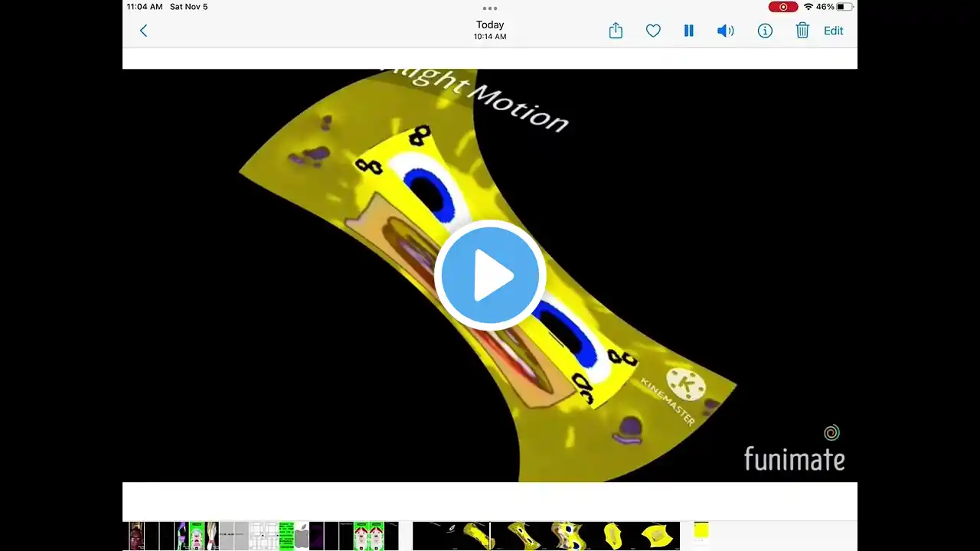Viewport: 980px width, 551px height.
Task: Select the "Today" date title
Action: (x=490, y=24)
